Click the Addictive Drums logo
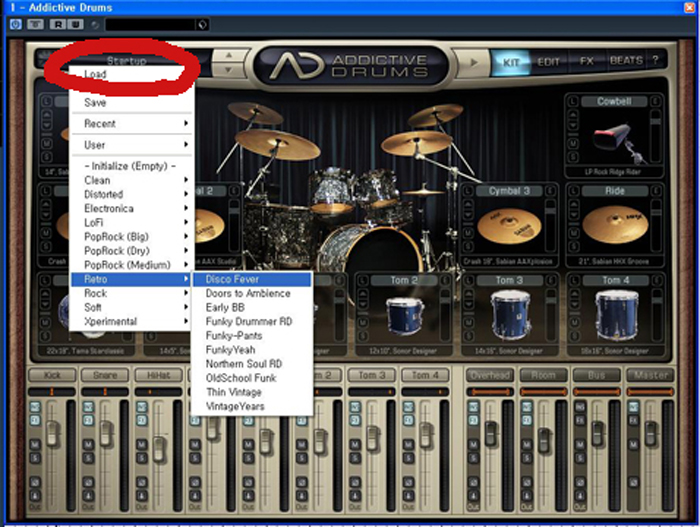The width and height of the screenshot is (700, 527). click(350, 66)
